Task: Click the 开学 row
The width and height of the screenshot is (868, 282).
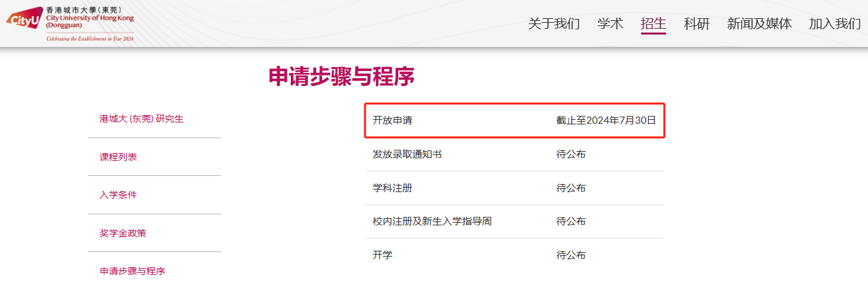Action: (515, 255)
